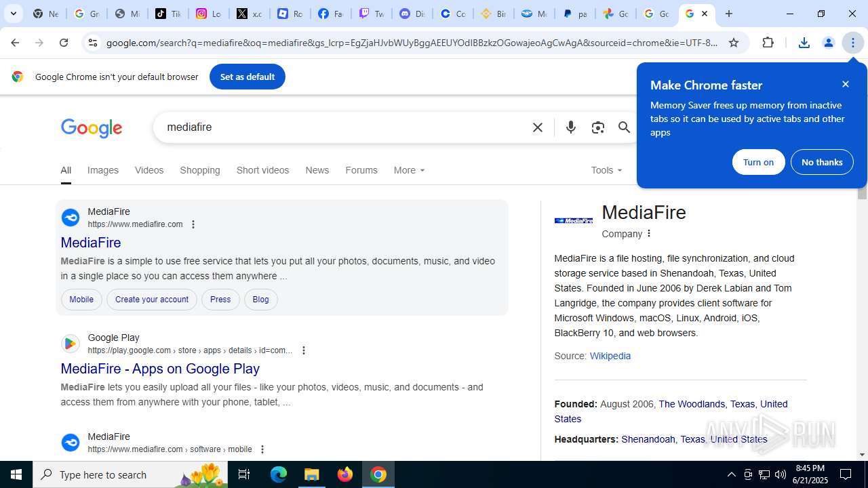This screenshot has width=868, height=488.
Task: Open the Chrome profile icon
Action: pos(829,43)
